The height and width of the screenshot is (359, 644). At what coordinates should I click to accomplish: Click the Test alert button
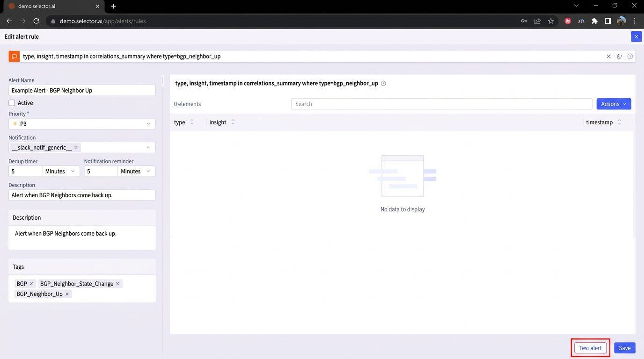(x=591, y=348)
